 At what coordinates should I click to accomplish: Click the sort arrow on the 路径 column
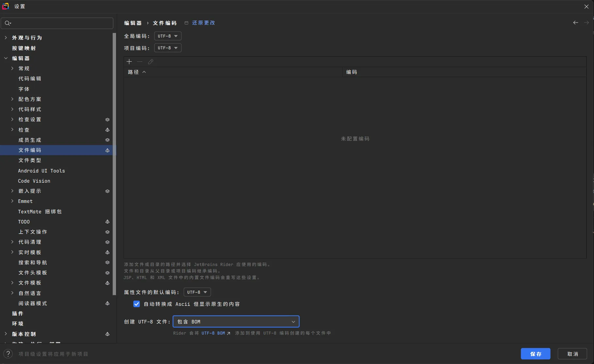145,72
